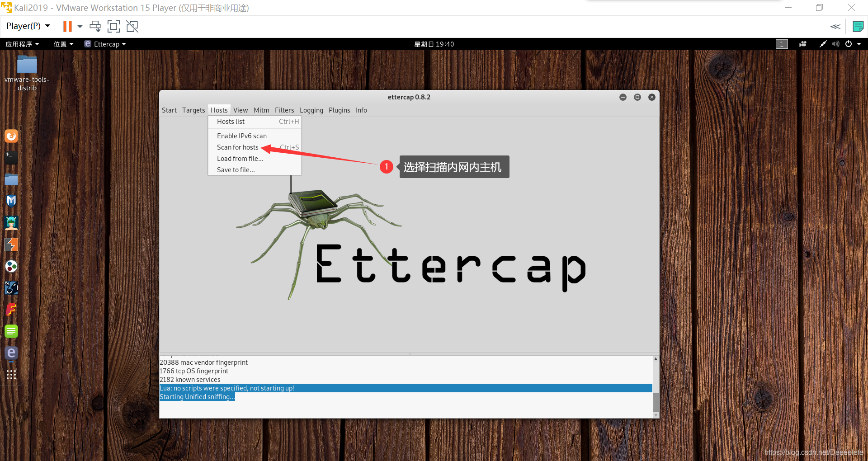Image resolution: width=868 pixels, height=461 pixels.
Task: Choose Enable IPv6 scan
Action: pos(255,136)
